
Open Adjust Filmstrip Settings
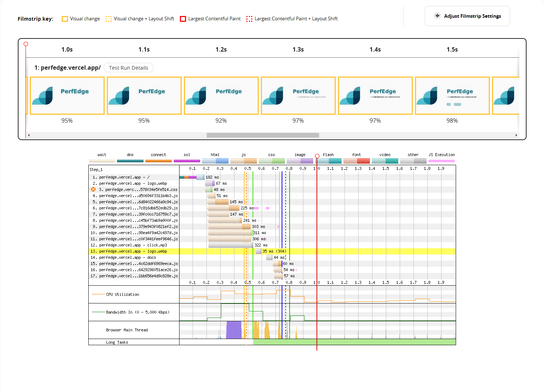pos(467,16)
